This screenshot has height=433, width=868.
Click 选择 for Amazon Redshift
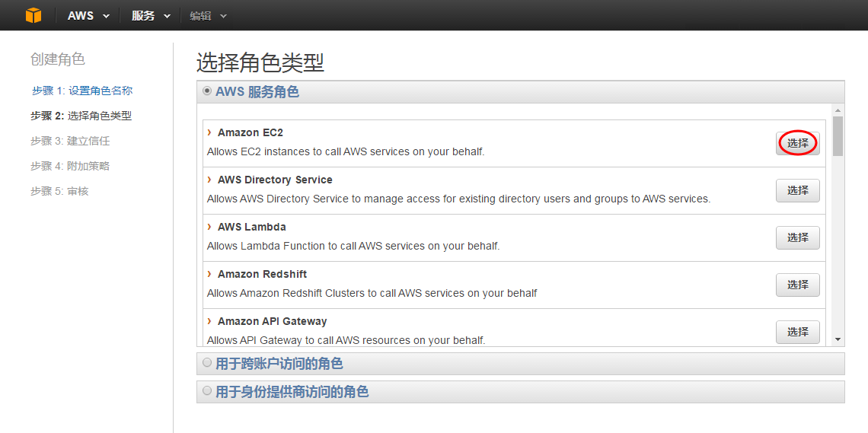coord(798,285)
